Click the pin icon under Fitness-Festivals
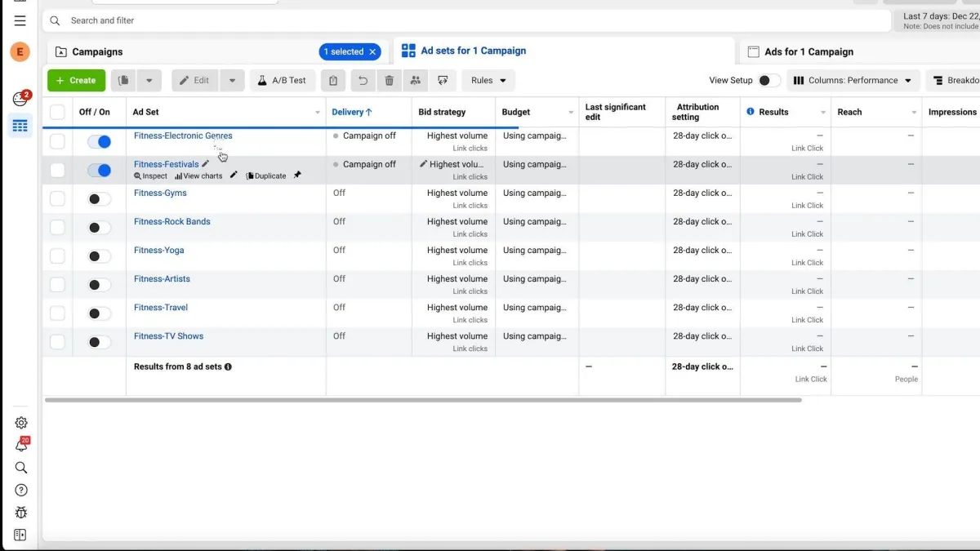The image size is (980, 551). (297, 176)
